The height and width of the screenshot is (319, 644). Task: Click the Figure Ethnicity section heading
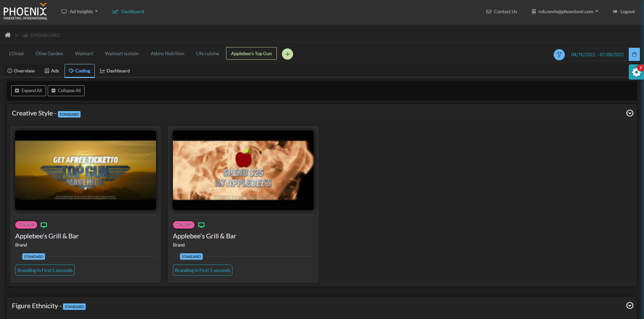[x=35, y=306]
